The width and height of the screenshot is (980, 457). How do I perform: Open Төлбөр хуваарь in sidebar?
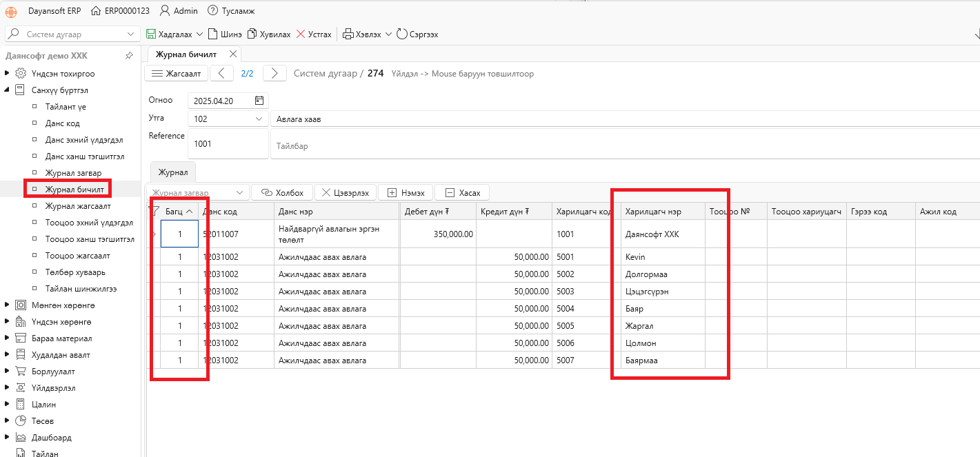(76, 272)
